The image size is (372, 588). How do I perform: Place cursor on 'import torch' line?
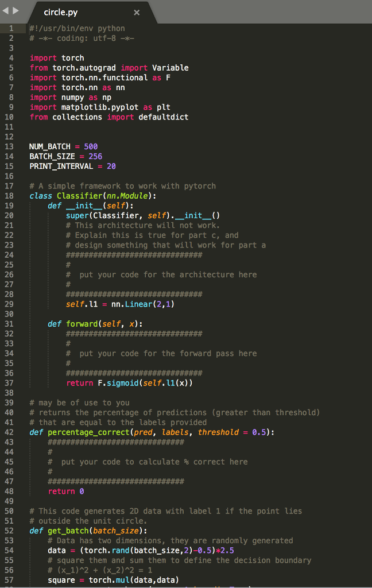coord(57,58)
